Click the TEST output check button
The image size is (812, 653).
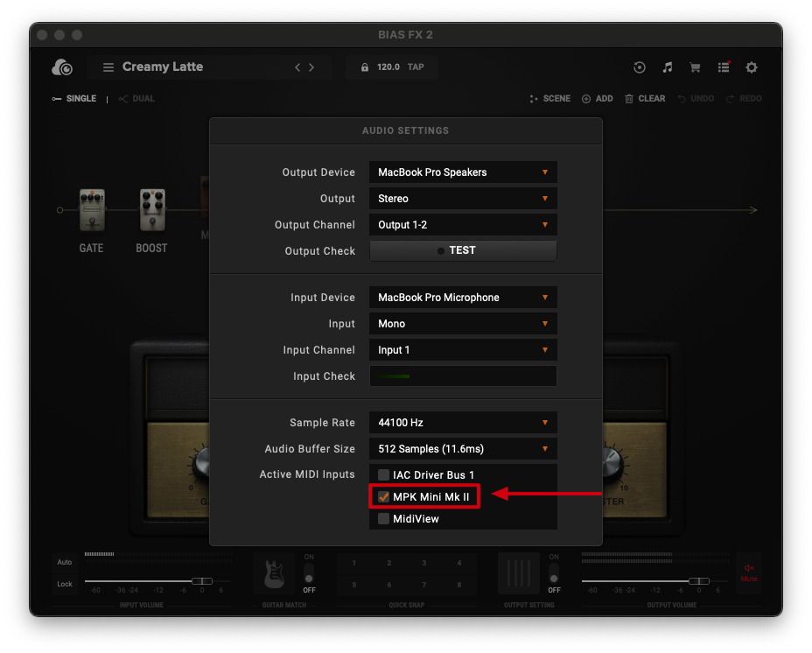[463, 250]
